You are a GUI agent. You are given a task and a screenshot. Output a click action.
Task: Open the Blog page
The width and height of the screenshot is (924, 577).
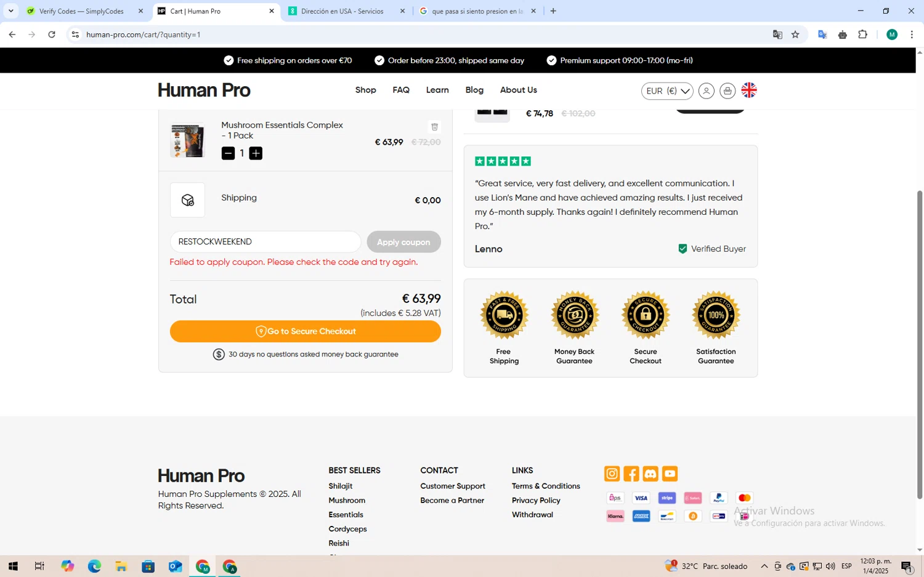coord(474,90)
